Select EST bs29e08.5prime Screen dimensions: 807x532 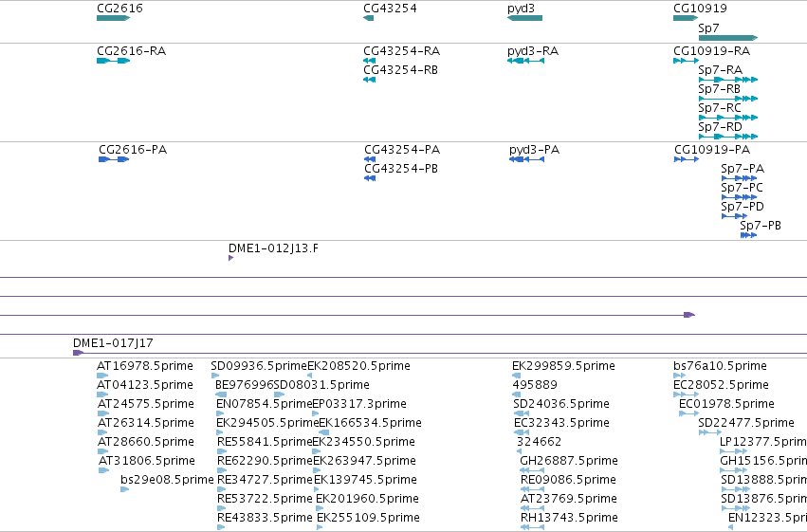(124, 489)
